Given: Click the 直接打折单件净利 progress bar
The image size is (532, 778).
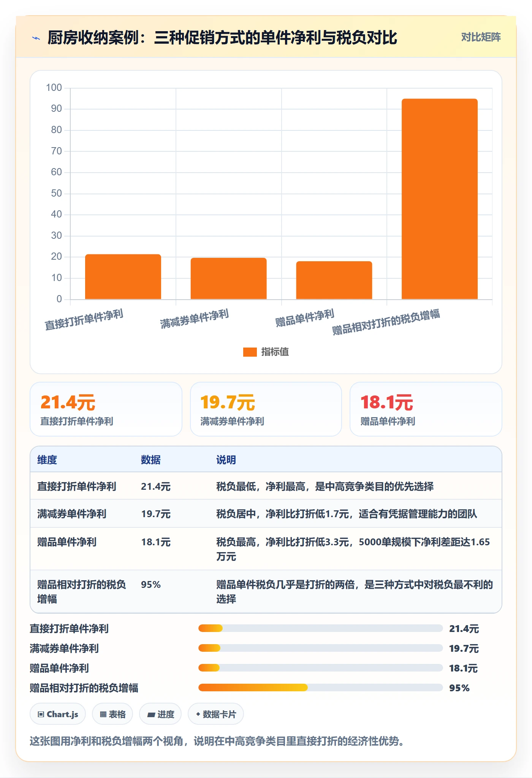Looking at the screenshot, I should click(x=320, y=628).
